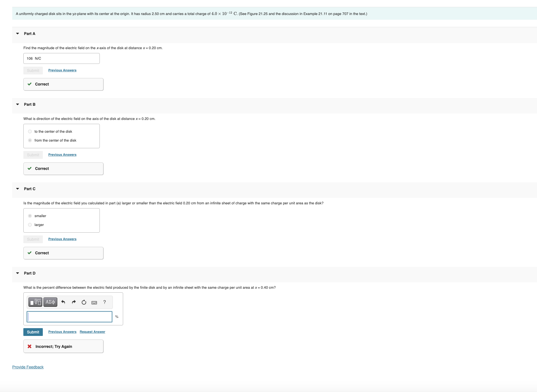
Task: Focus the Part D percent answer field
Action: [x=69, y=317]
